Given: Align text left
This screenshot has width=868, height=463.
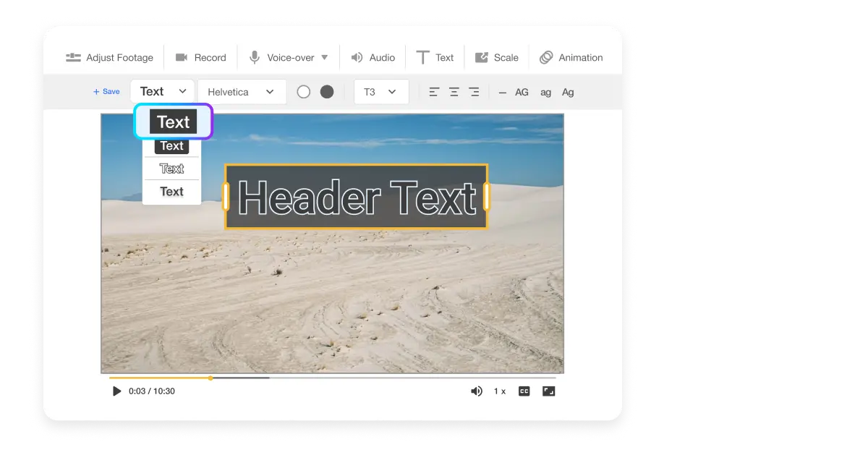Looking at the screenshot, I should click(434, 92).
